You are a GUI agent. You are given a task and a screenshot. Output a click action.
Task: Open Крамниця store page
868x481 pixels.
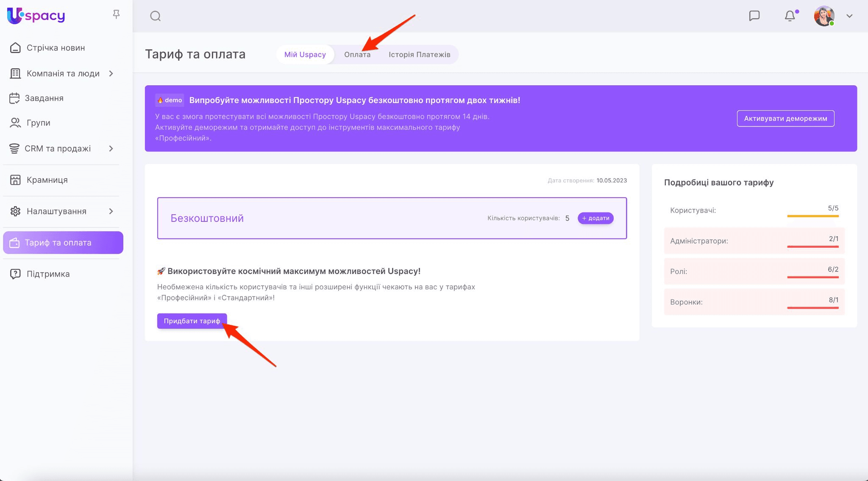pos(47,180)
